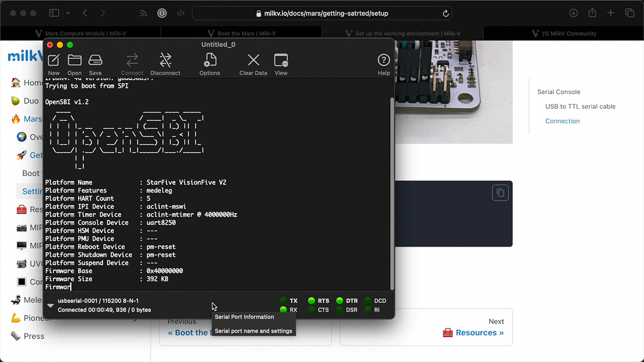Expand the serial port status disclosure triangle
Screen dimensions: 644x362
point(51,305)
